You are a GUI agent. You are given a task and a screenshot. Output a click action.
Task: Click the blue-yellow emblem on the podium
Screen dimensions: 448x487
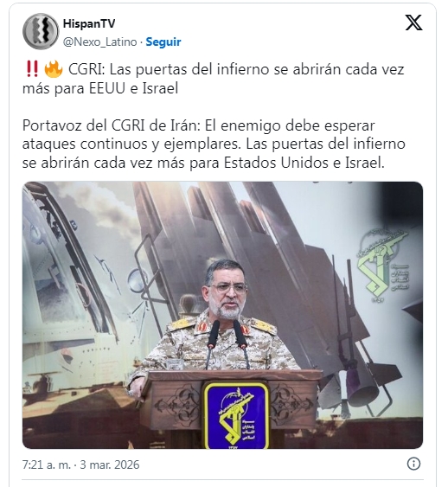(236, 415)
